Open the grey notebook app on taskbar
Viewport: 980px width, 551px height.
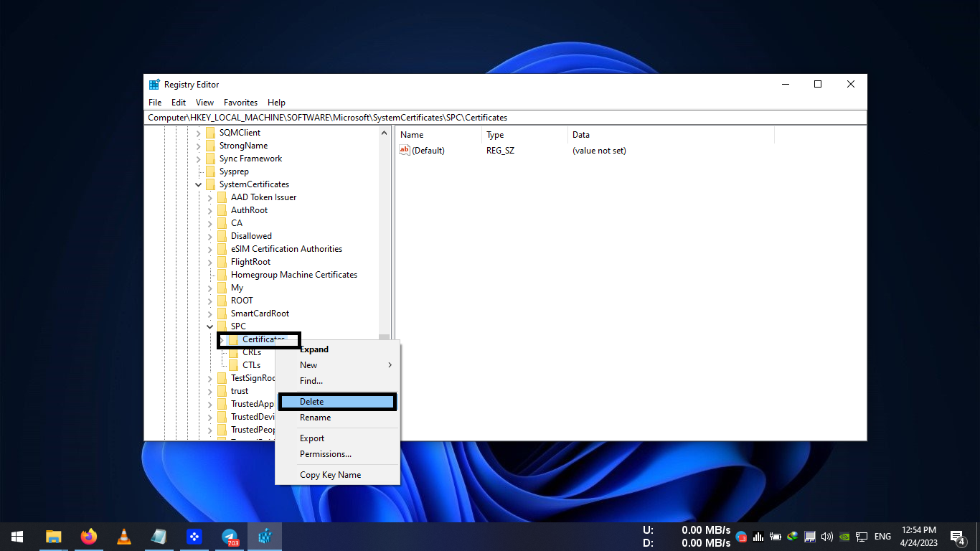pyautogui.click(x=159, y=536)
